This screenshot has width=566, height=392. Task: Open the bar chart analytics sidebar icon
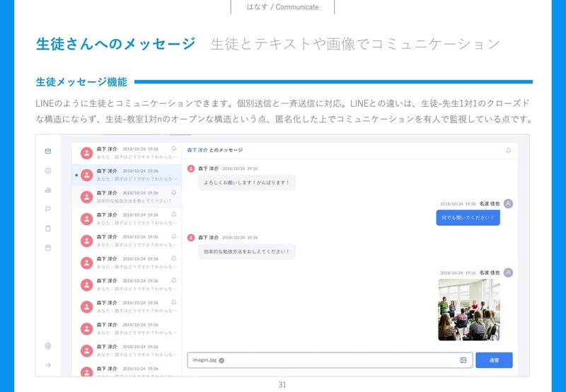(48, 190)
